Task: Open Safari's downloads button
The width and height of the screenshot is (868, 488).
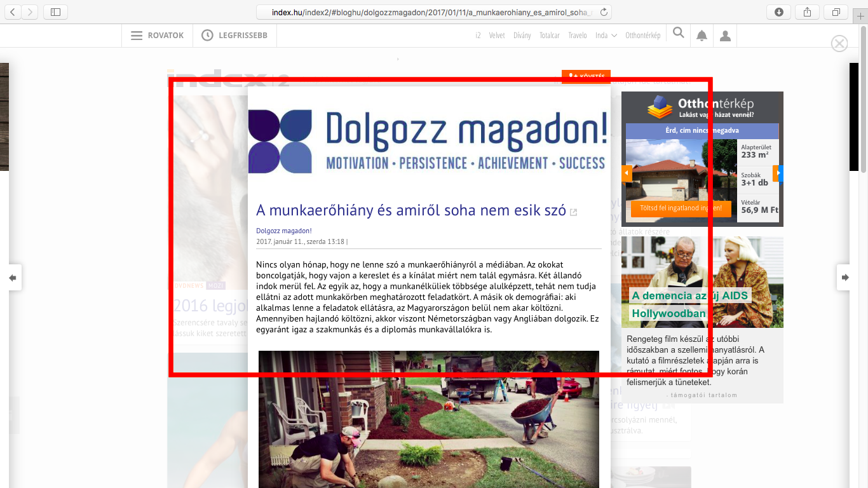Action: [779, 11]
